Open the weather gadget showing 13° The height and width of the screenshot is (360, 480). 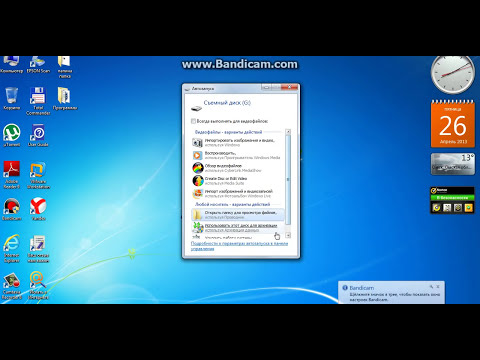tap(453, 164)
